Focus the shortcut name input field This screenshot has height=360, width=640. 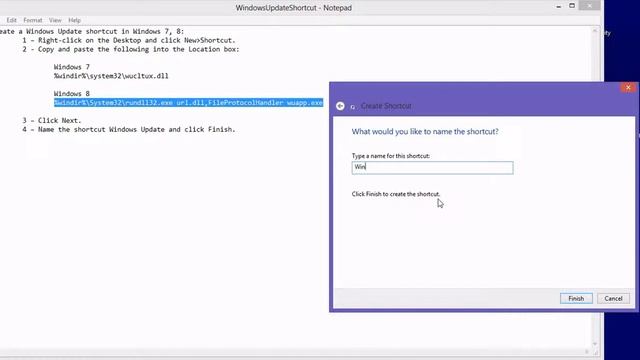point(432,167)
